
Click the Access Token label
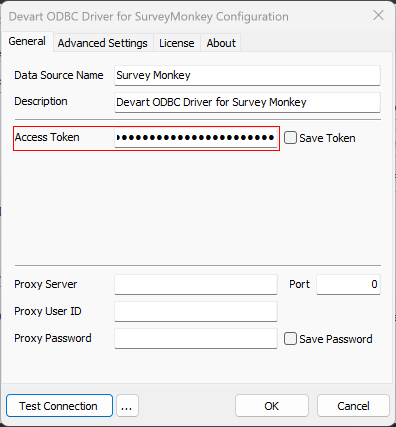tap(47, 137)
